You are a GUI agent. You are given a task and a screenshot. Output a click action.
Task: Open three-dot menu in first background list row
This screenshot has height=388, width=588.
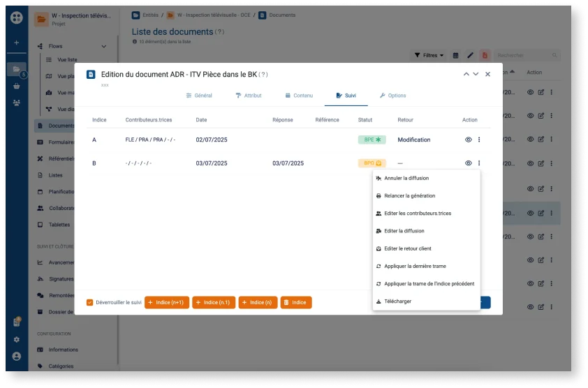(552, 92)
